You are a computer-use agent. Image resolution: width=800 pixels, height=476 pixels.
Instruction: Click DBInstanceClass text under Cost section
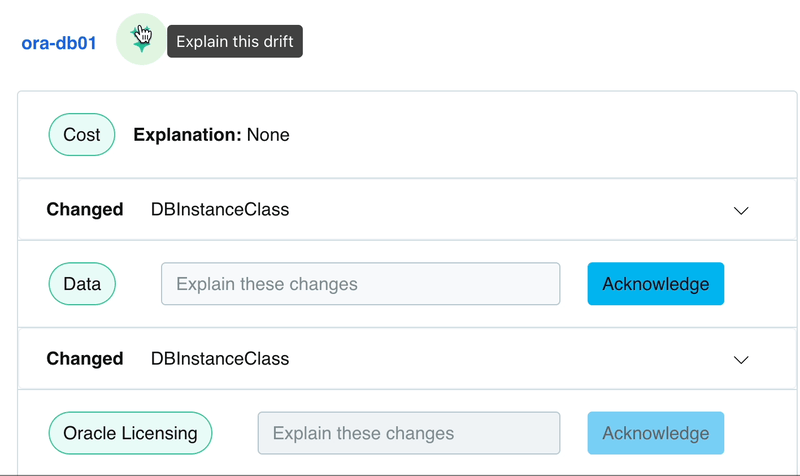coord(220,209)
